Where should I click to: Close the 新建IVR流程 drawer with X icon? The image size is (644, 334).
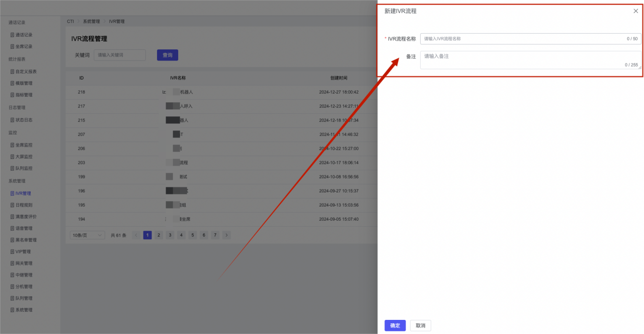click(x=635, y=11)
